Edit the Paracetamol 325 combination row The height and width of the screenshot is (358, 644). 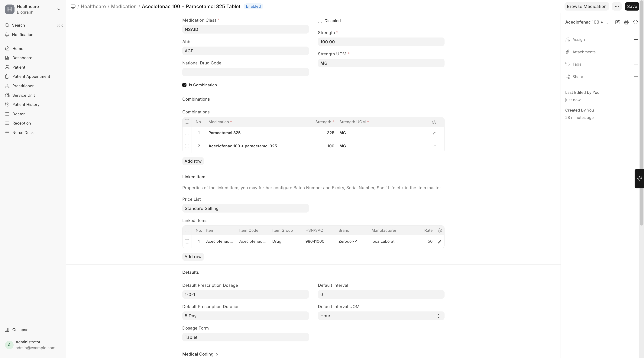(434, 133)
